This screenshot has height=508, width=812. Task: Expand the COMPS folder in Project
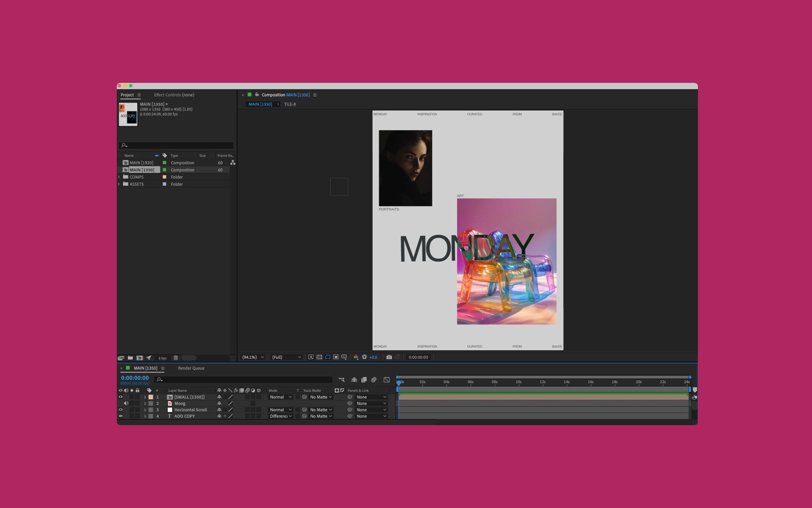[119, 177]
